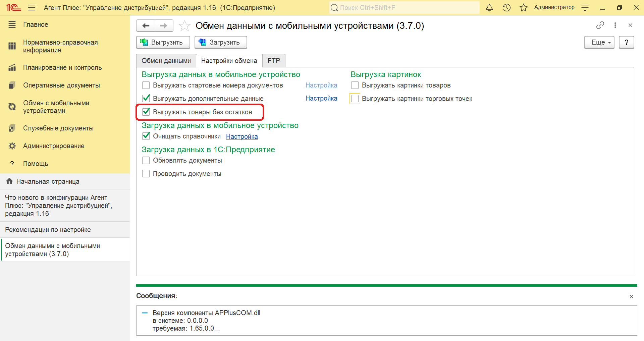The image size is (644, 341).
Task: Open notifications bell icon
Action: point(489,7)
